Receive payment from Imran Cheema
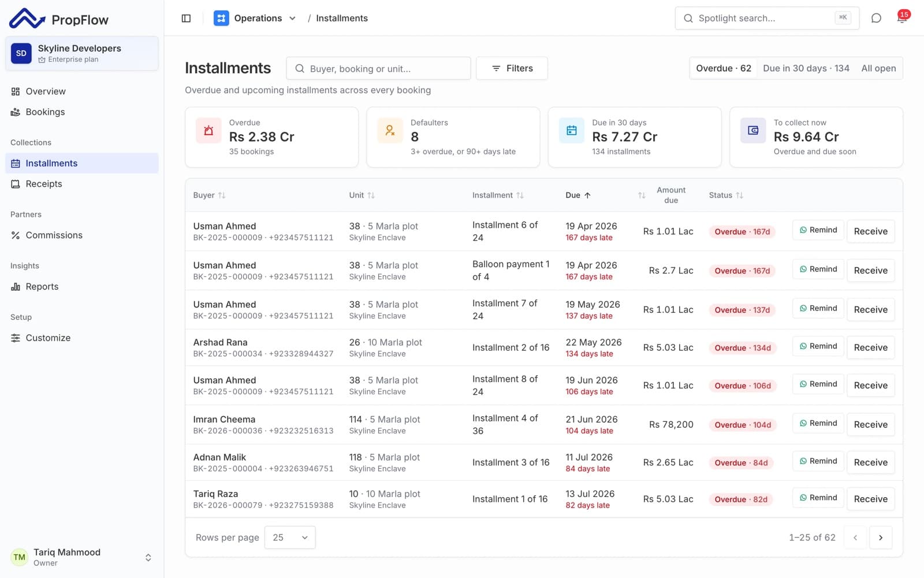This screenshot has width=924, height=578. click(x=870, y=424)
